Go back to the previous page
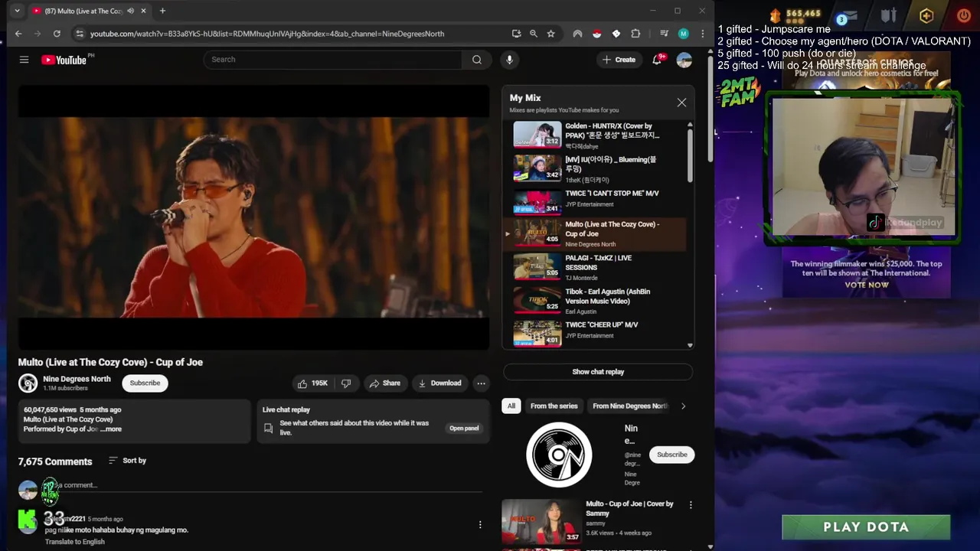 [18, 34]
